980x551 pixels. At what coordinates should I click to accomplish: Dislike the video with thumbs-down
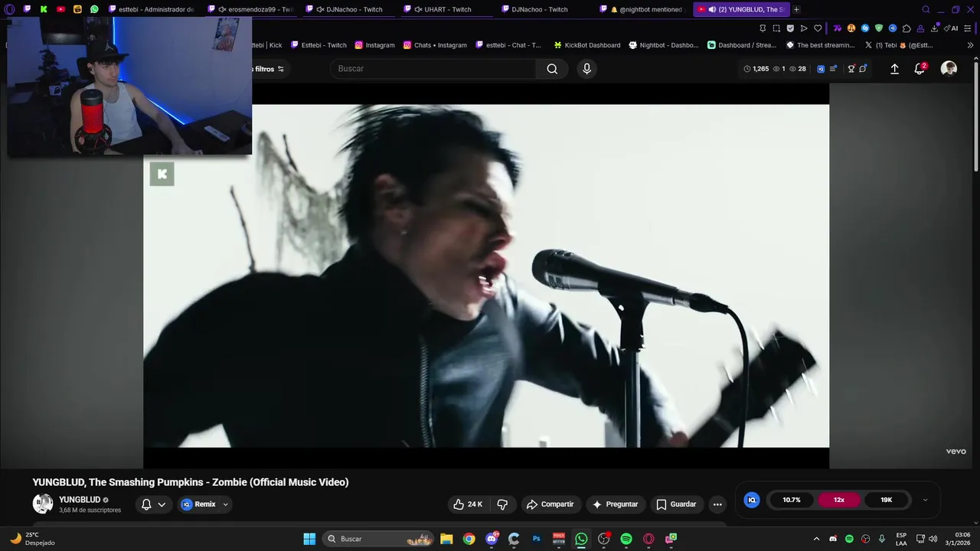coord(502,504)
